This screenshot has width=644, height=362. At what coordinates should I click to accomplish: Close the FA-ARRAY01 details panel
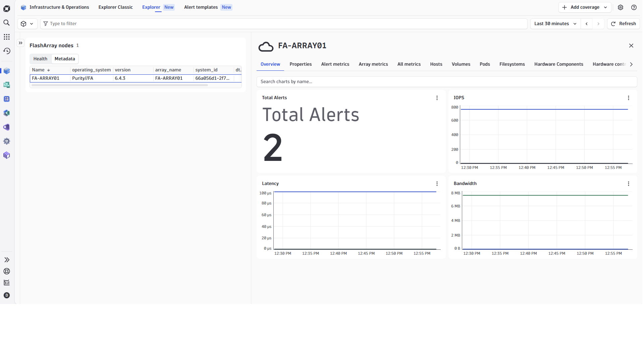631,46
